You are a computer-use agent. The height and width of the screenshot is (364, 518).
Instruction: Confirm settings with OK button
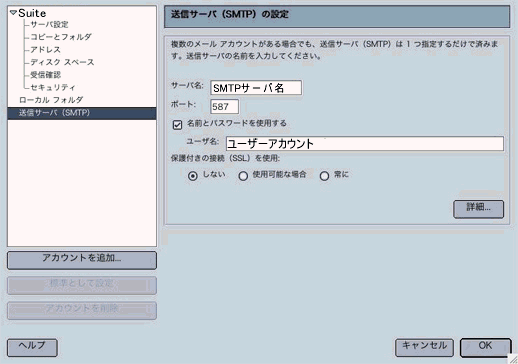coord(486,348)
